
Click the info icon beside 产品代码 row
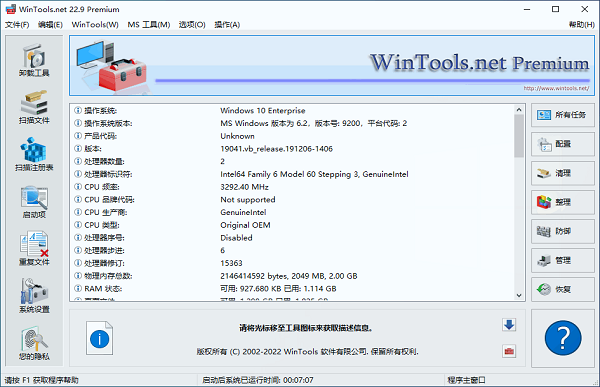(78, 136)
